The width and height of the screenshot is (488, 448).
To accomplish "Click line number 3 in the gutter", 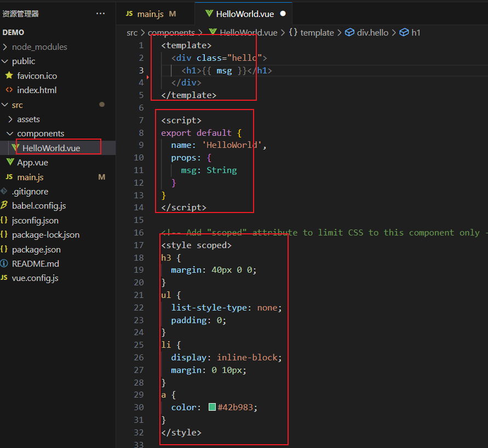I will tap(141, 70).
